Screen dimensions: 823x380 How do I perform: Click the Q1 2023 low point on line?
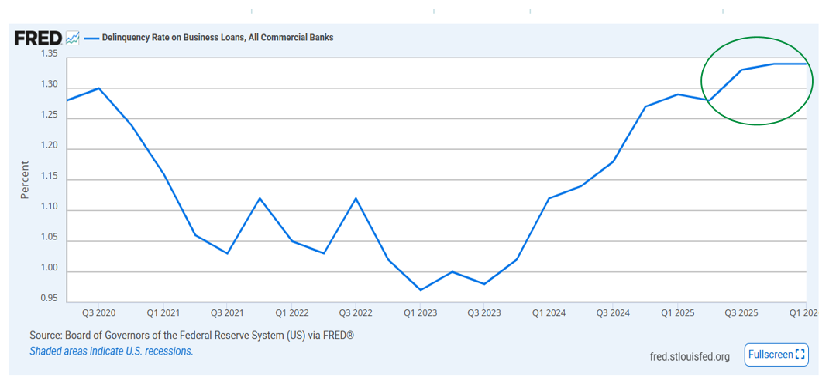420,290
